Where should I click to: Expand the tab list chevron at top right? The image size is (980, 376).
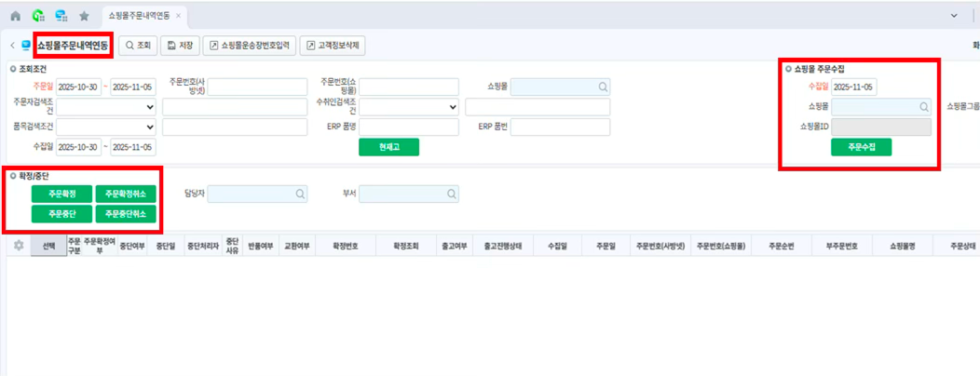click(954, 16)
